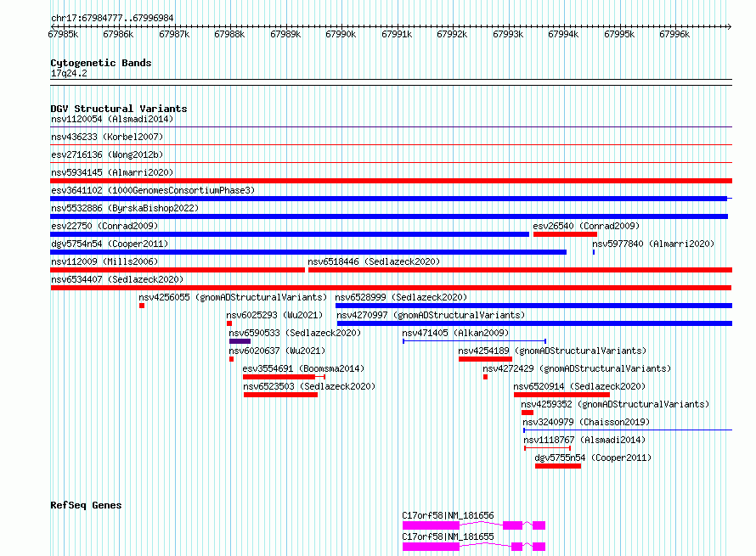This screenshot has height=556, width=756.
Task: Click the small red nsv4256055 marker
Action: (142, 306)
